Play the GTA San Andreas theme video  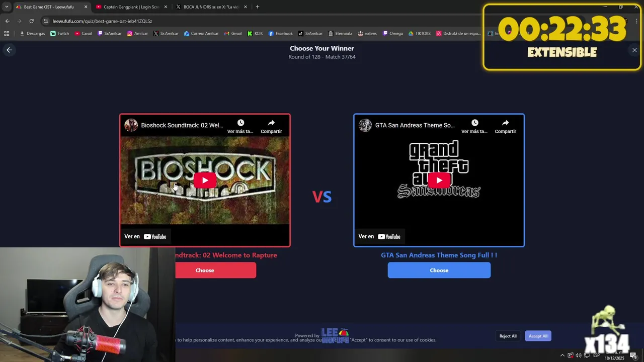(x=439, y=180)
